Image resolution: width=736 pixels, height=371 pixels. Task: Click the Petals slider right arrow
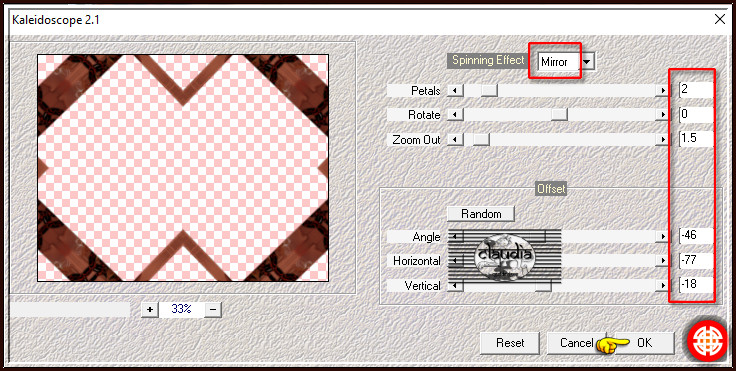click(663, 90)
